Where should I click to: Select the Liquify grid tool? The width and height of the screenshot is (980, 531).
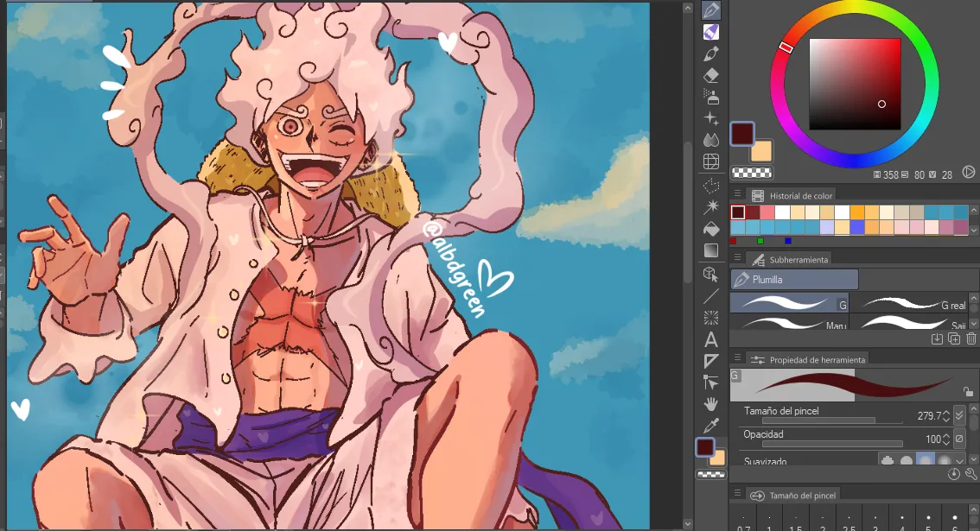point(710,161)
